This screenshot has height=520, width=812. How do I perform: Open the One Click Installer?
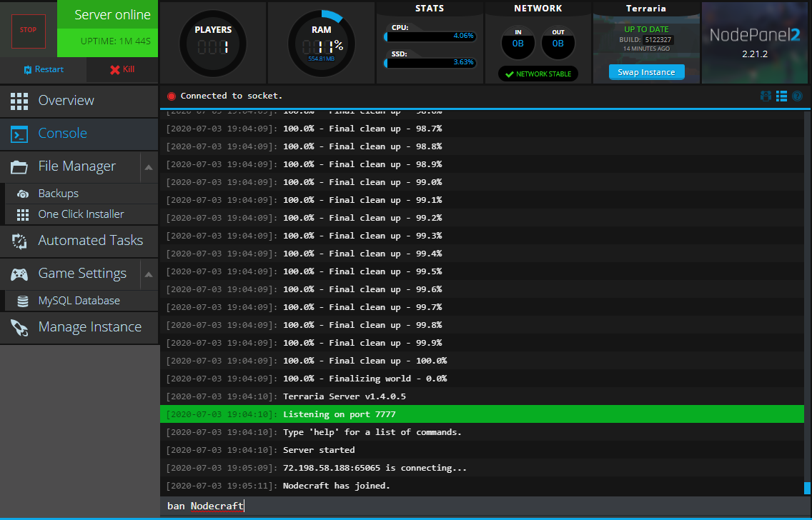tap(81, 214)
